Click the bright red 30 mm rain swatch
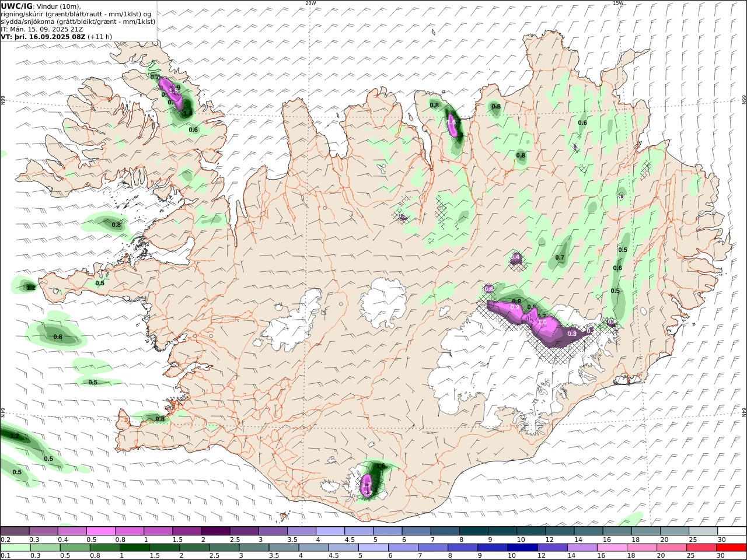The width and height of the screenshot is (747, 560). pos(731,547)
